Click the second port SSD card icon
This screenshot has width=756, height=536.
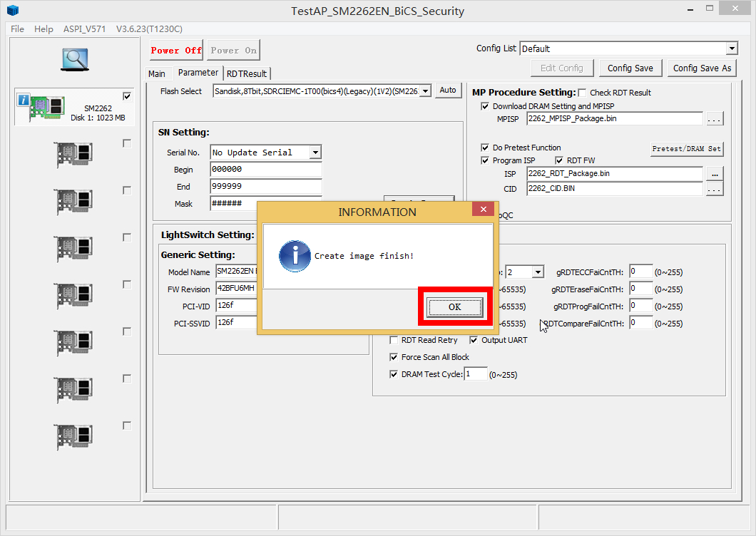73,155
